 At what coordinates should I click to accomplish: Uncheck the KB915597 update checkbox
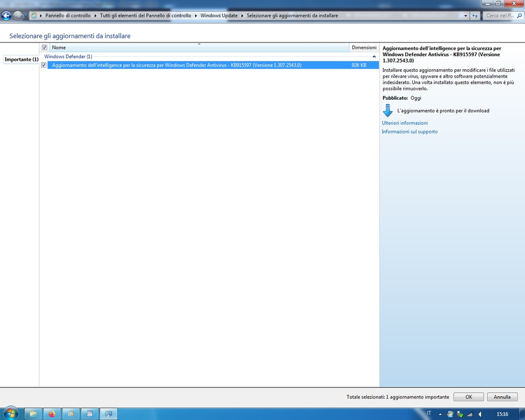(x=44, y=65)
